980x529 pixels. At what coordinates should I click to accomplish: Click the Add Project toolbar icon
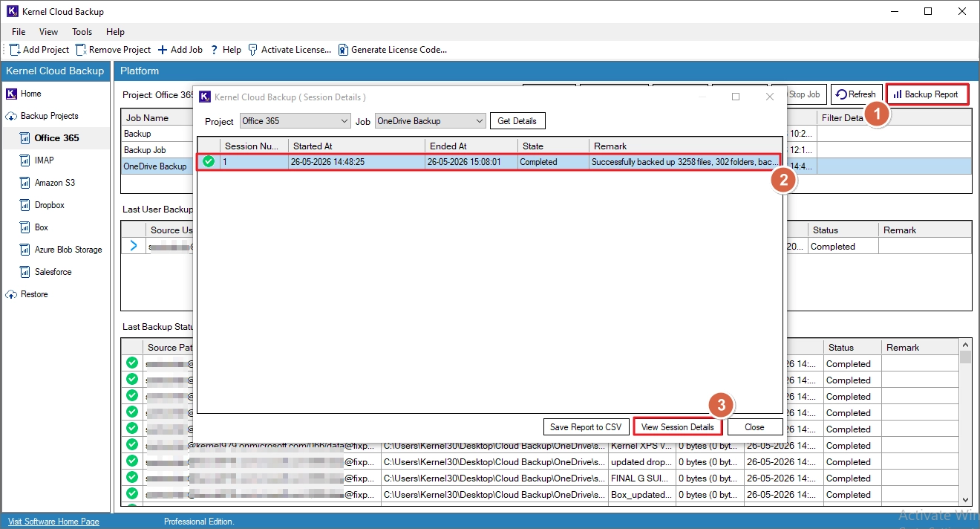click(15, 50)
